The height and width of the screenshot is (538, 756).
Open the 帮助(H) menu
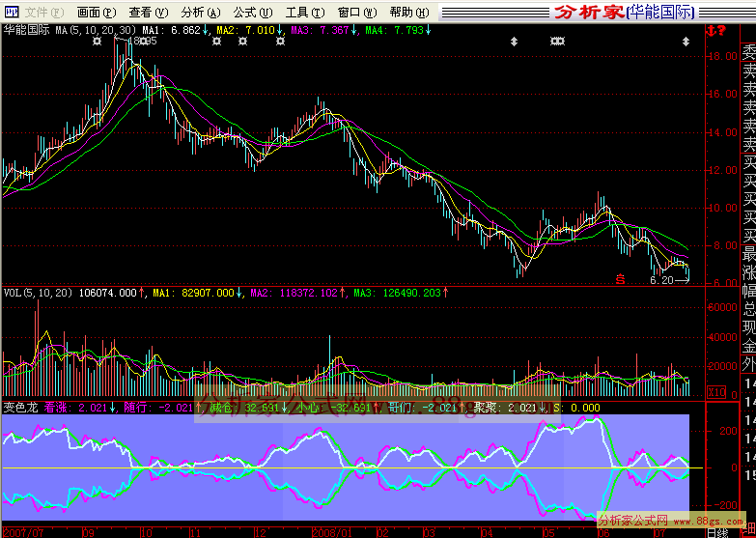408,12
